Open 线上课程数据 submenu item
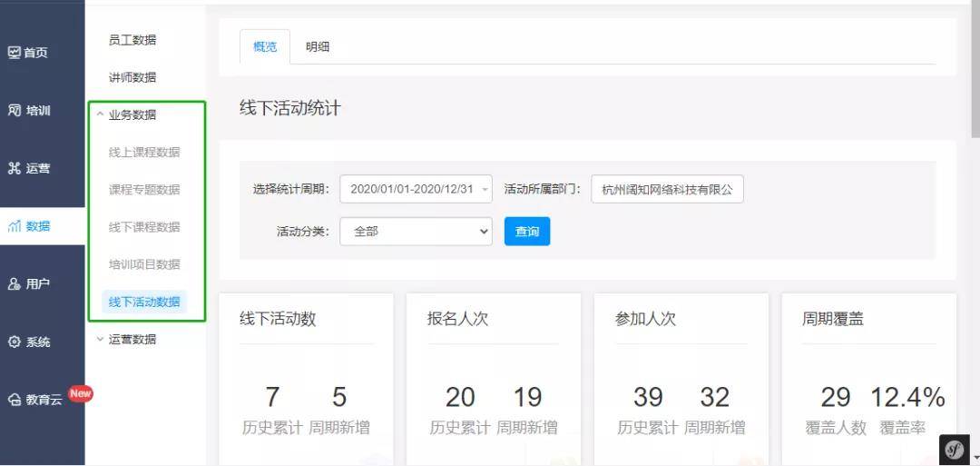This screenshot has height=466, width=980. point(144,152)
